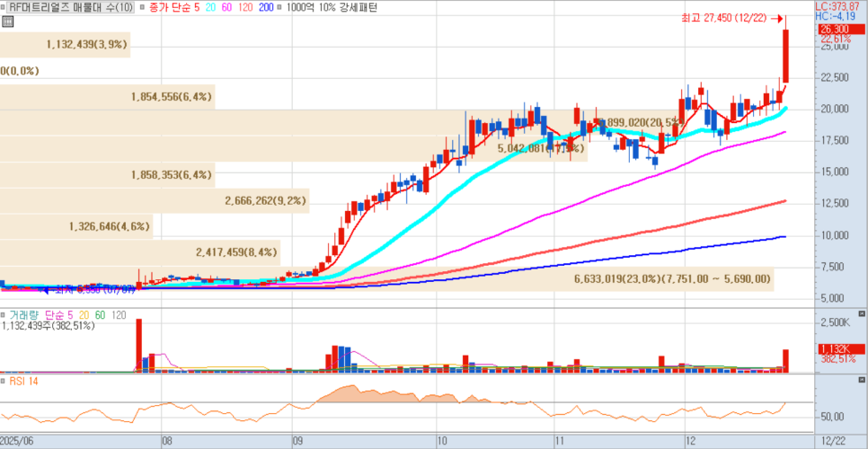Click the 17,500 price axis label
The height and width of the screenshot is (449, 868).
[x=835, y=140]
